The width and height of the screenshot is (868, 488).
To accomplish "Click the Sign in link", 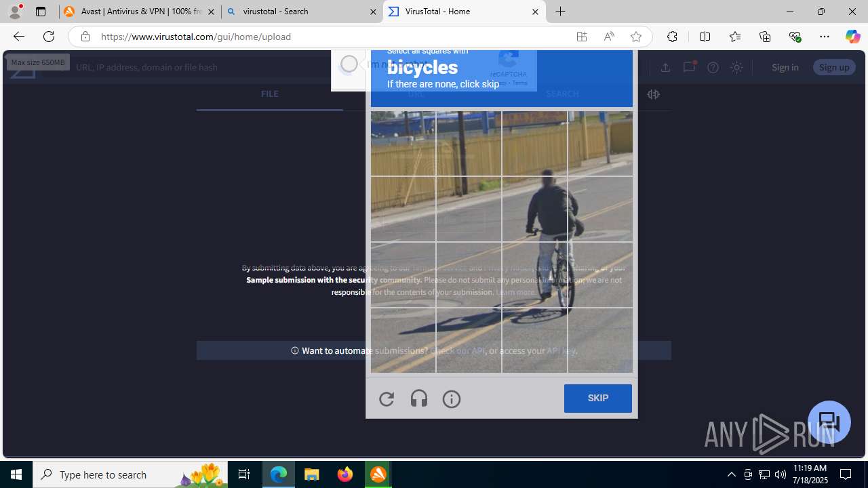I will (x=785, y=67).
